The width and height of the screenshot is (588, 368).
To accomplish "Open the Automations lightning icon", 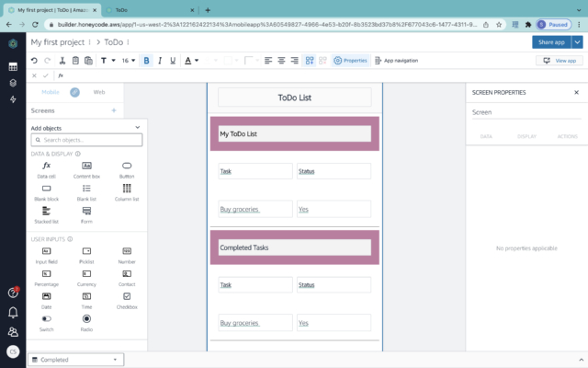I will pyautogui.click(x=13, y=99).
